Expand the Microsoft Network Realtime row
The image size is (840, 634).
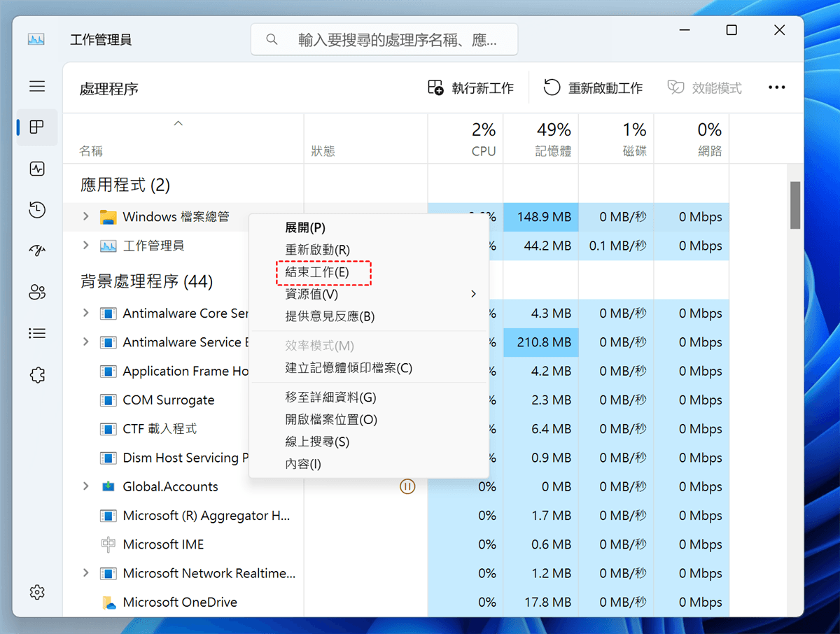(x=86, y=573)
